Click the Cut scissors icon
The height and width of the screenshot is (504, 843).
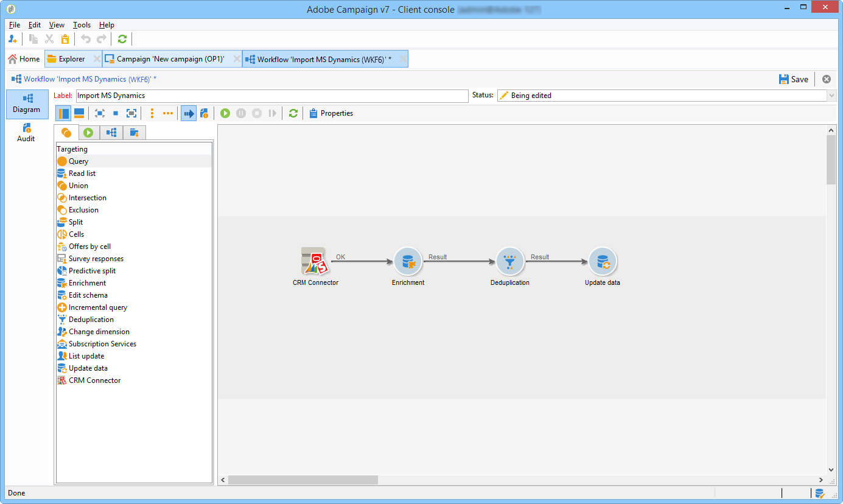click(x=50, y=39)
